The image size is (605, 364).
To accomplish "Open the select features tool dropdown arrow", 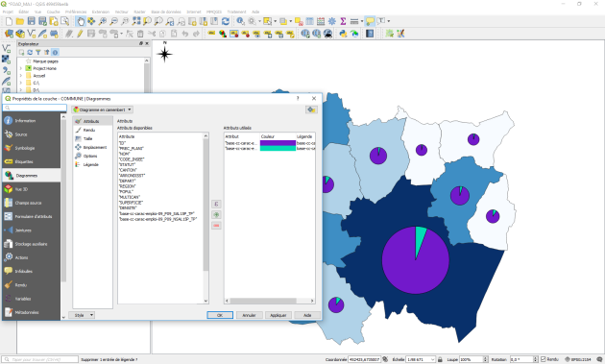I will pos(275,21).
